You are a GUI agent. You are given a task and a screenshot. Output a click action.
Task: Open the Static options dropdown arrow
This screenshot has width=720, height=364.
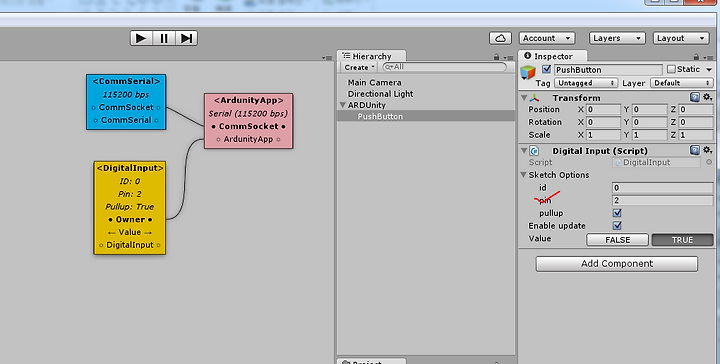pyautogui.click(x=709, y=70)
